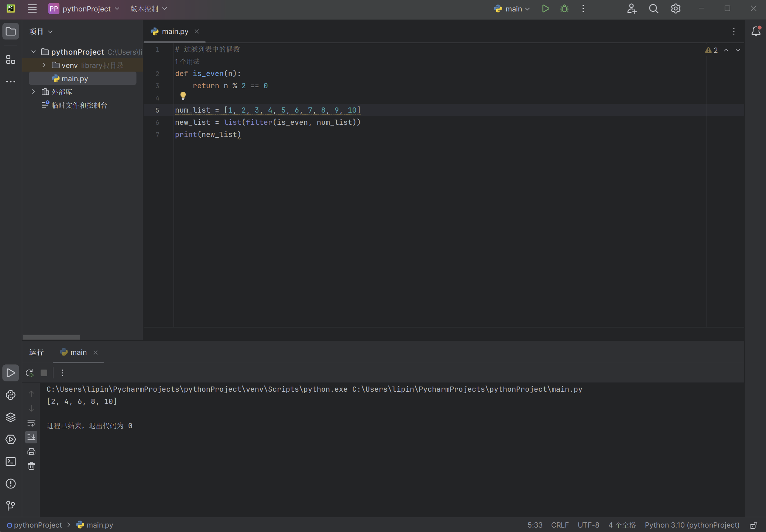Start debugging main
This screenshot has height=532, width=766.
pos(564,8)
